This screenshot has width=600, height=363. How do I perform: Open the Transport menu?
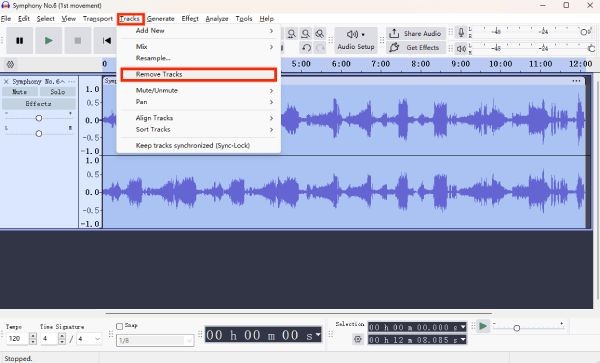[98, 18]
